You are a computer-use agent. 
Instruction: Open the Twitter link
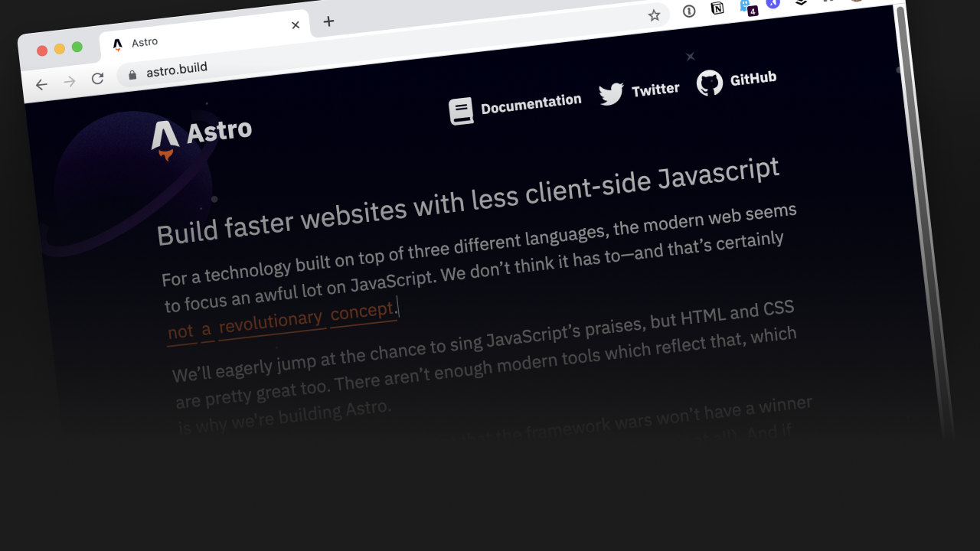639,92
